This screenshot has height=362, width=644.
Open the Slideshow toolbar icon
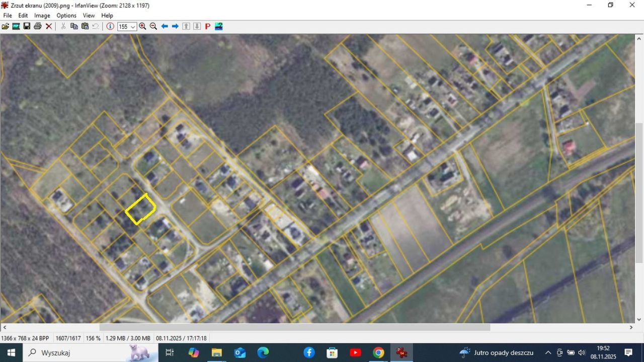[x=16, y=26]
